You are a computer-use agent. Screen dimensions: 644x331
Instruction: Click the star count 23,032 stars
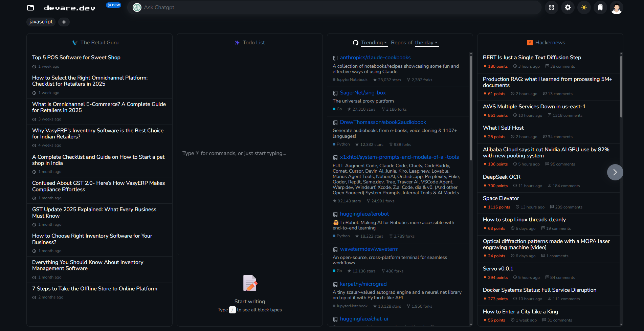tap(387, 80)
